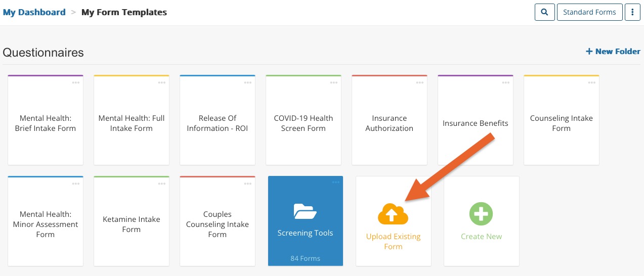Open the Mental Health: Full Intake Form card

pyautogui.click(x=132, y=120)
